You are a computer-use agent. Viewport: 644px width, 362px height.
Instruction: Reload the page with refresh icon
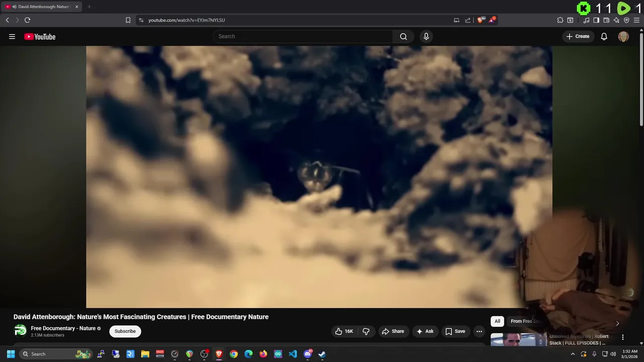(x=27, y=20)
